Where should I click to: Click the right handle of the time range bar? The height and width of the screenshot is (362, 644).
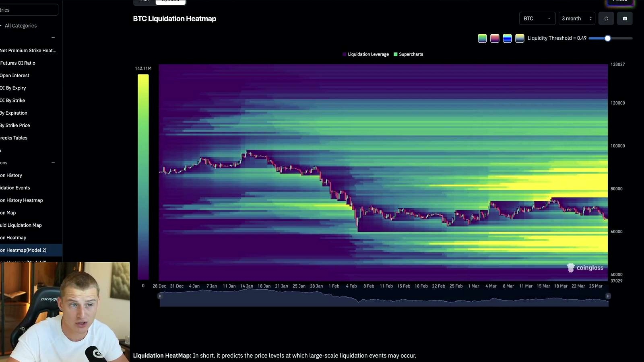[x=608, y=296]
